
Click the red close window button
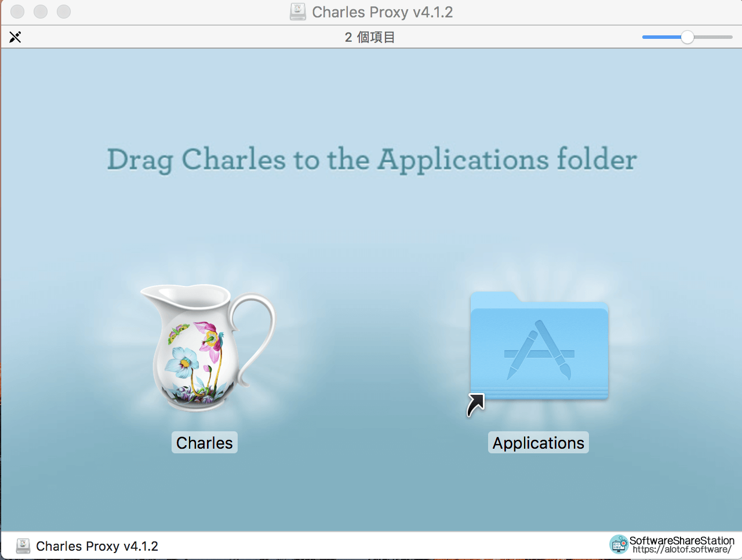click(x=17, y=12)
